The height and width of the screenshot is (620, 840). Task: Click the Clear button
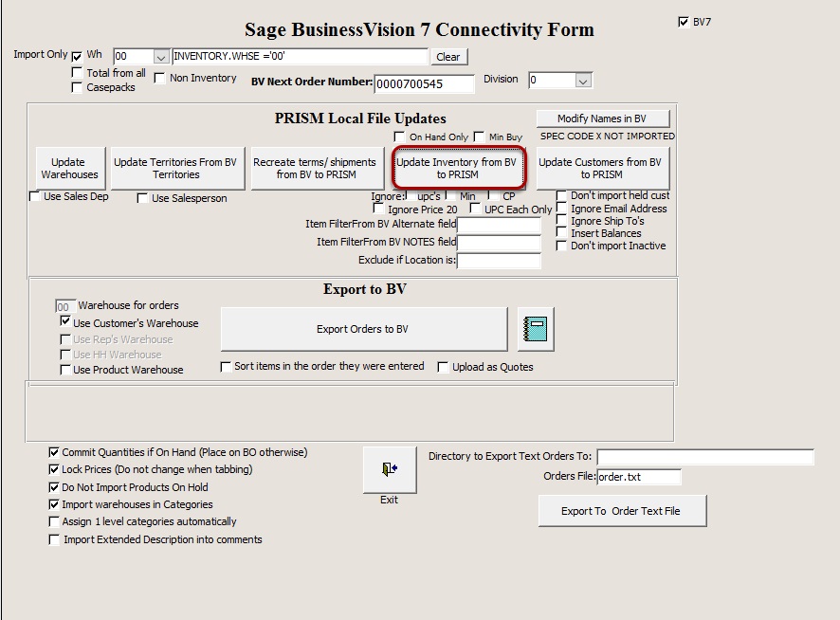(449, 57)
